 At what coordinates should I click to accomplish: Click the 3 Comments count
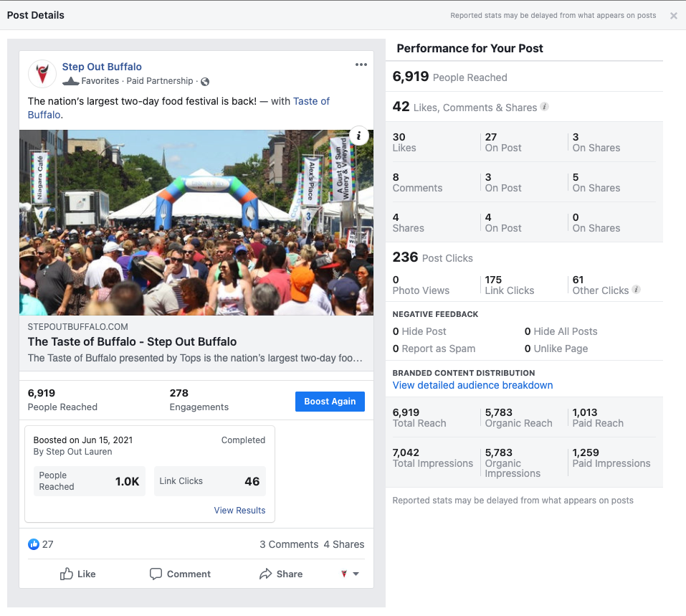click(289, 544)
